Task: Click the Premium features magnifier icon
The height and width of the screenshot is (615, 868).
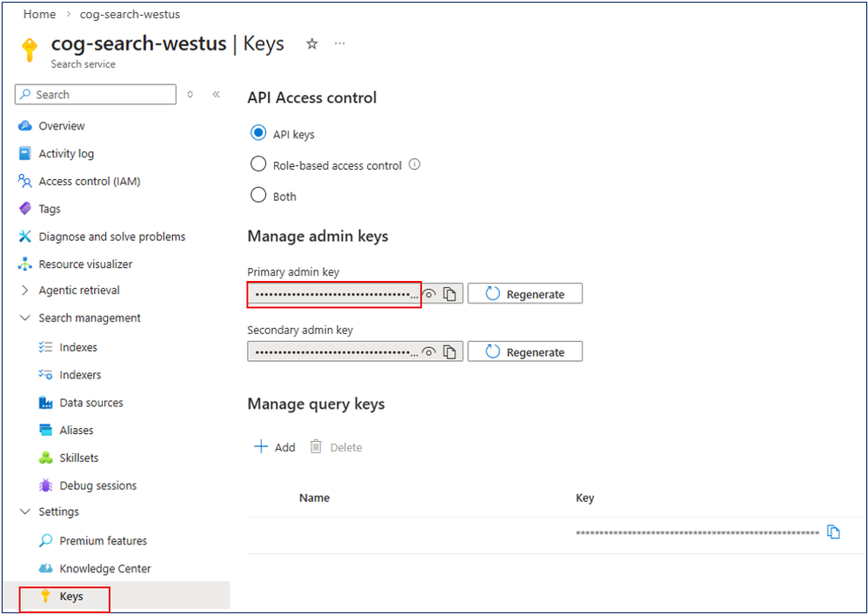Action: pyautogui.click(x=45, y=541)
